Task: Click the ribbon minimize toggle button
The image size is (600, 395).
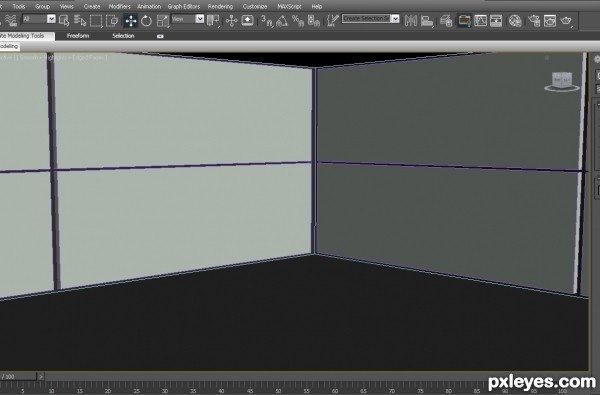Action: 160,36
